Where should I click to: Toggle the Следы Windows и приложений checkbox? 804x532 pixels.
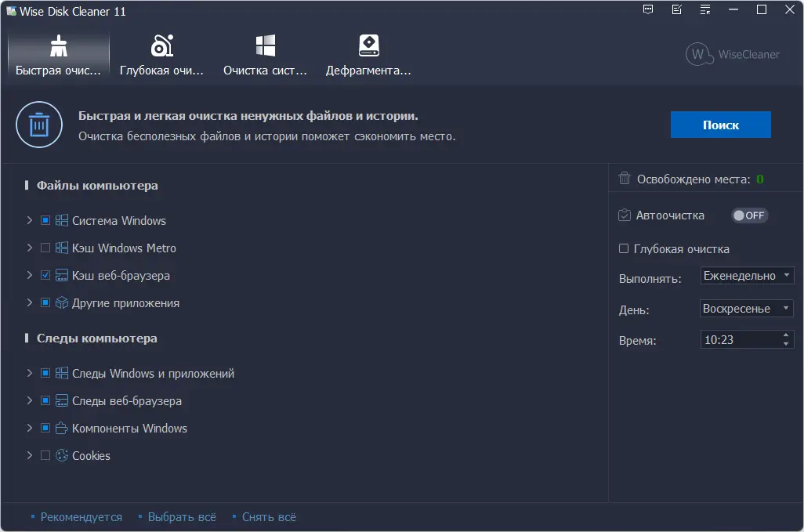point(45,373)
